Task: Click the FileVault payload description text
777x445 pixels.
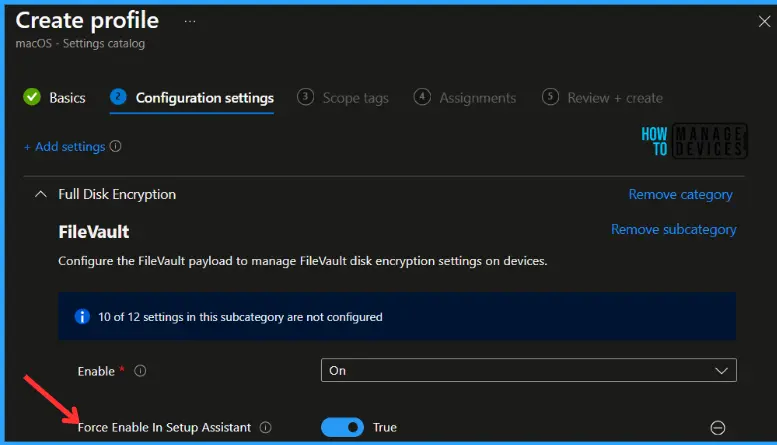Action: pos(303,261)
